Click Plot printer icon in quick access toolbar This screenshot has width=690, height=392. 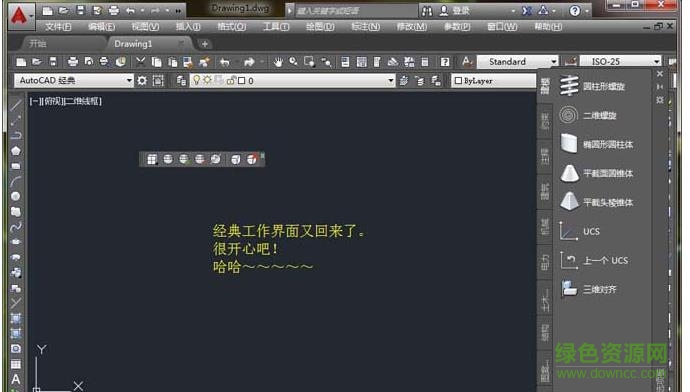[114, 11]
